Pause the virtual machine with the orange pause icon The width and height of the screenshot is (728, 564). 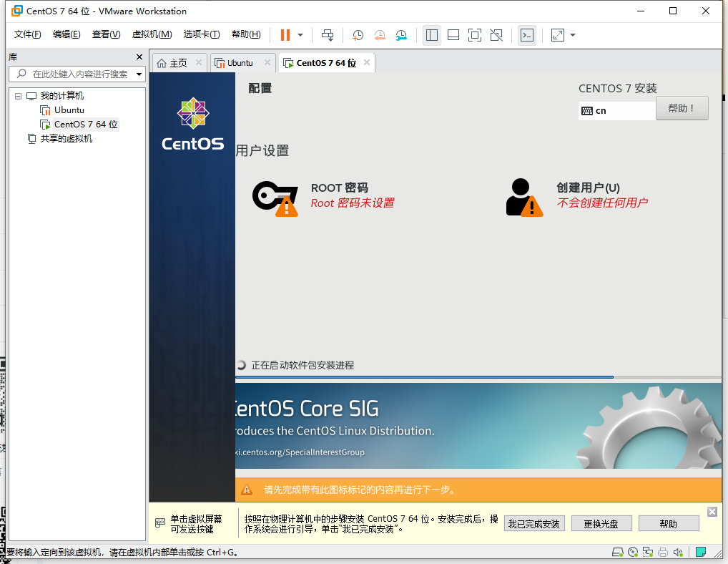point(285,35)
